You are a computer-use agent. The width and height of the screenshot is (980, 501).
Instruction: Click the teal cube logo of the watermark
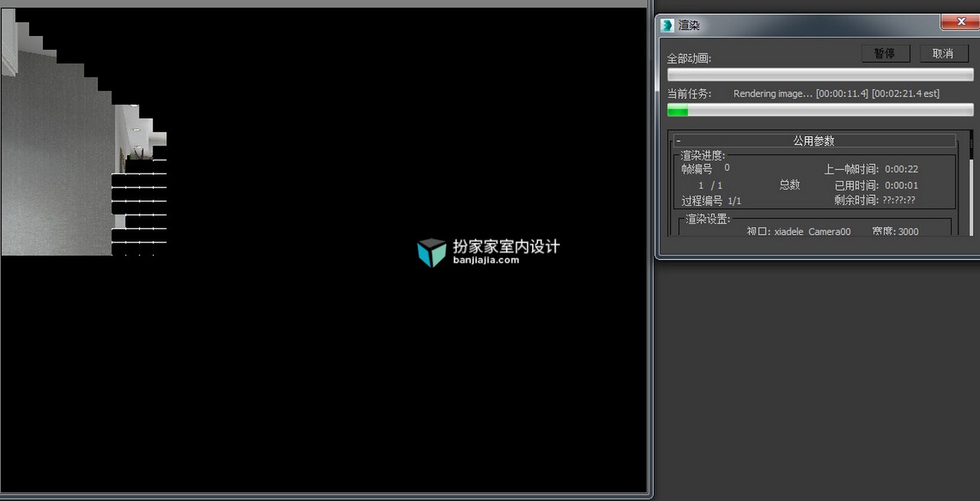coord(431,252)
